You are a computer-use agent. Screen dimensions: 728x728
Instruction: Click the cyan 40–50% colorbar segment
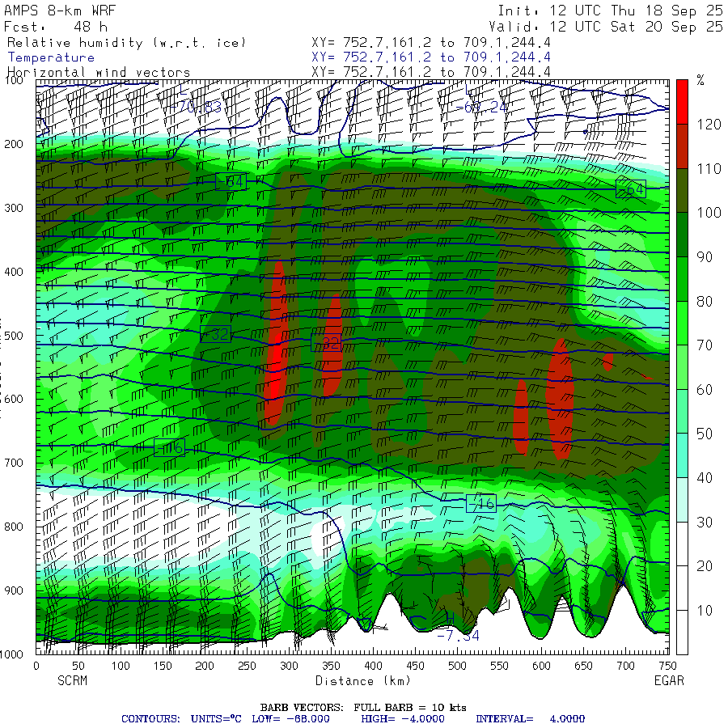682,455
